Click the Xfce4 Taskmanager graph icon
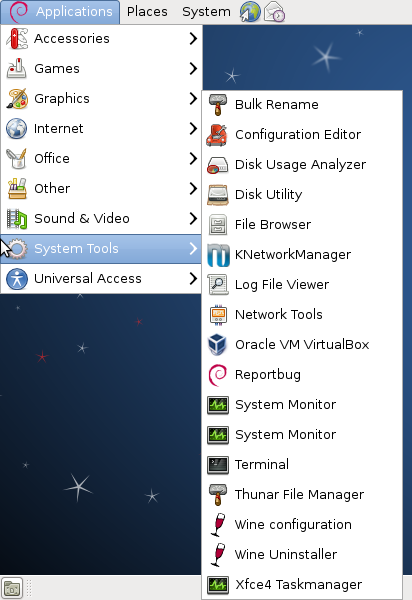 coord(218,585)
